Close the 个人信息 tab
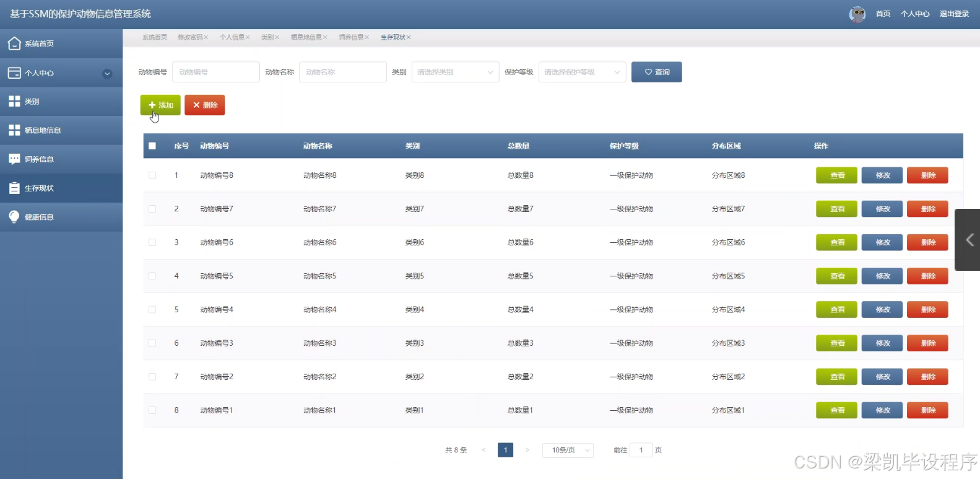 [x=248, y=37]
